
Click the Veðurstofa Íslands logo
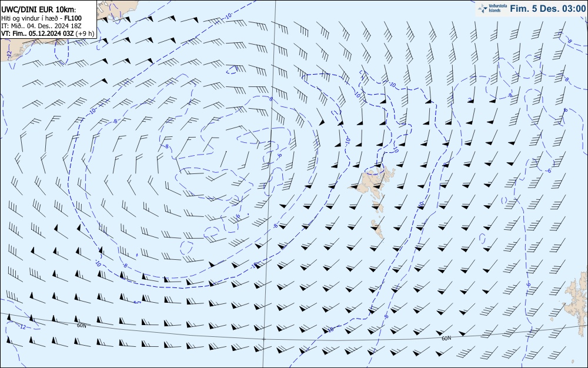coord(492,8)
